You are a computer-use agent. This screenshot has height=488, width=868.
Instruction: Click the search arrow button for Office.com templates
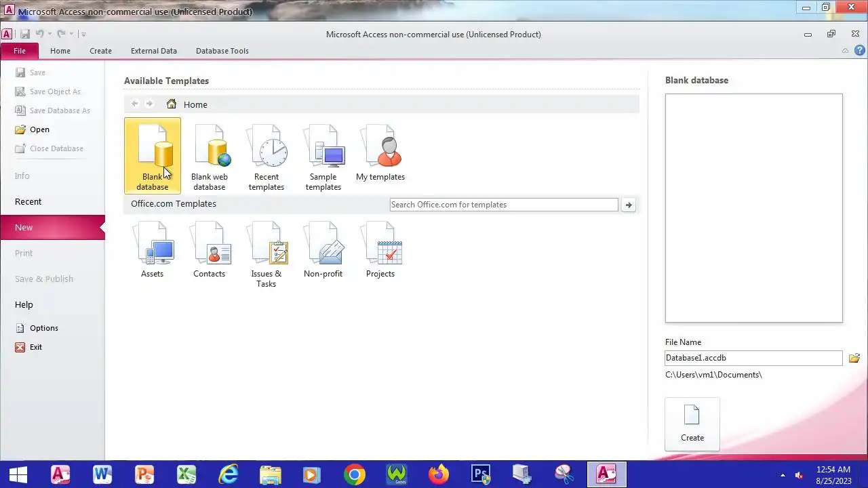(629, 205)
